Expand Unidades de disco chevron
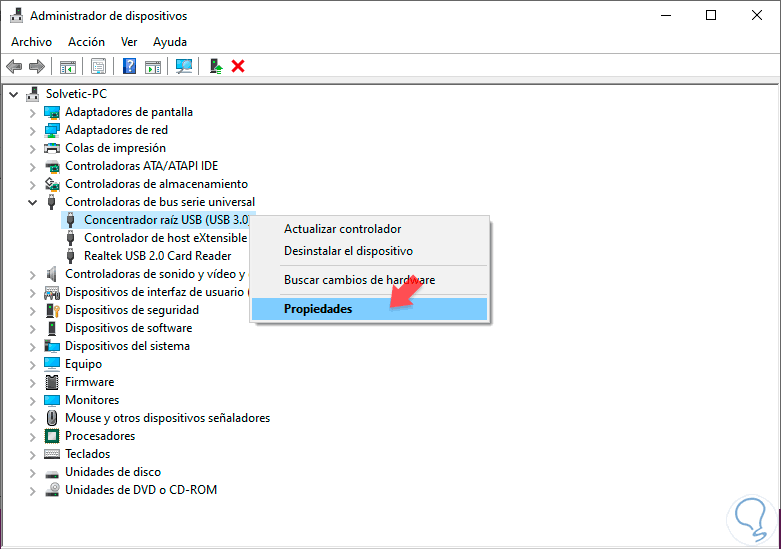Image resolution: width=781 pixels, height=549 pixels. coord(32,472)
